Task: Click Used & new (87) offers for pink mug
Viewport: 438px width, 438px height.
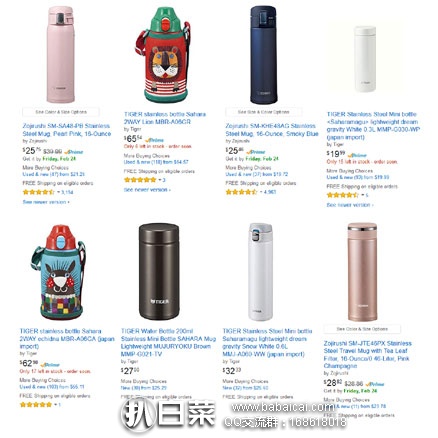Action: 53,174
